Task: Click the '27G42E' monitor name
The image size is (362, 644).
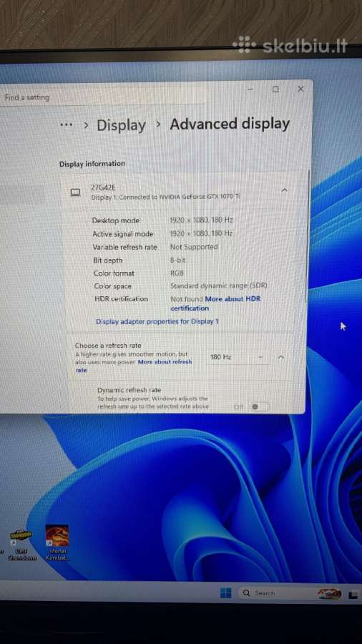Action: (104, 187)
